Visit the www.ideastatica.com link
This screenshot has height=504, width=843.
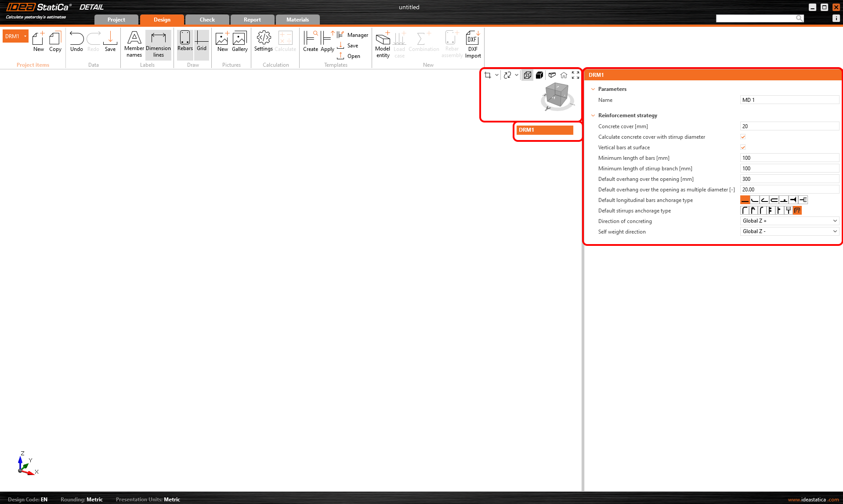tap(814, 500)
